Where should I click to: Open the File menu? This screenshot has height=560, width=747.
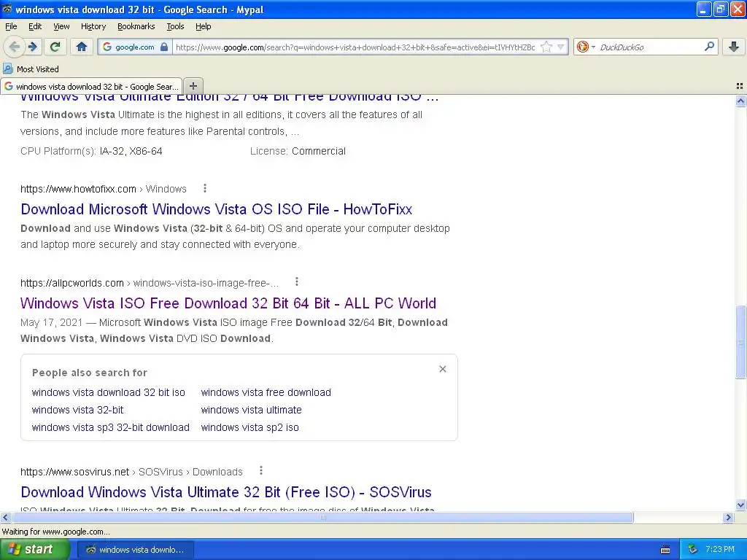(11, 26)
